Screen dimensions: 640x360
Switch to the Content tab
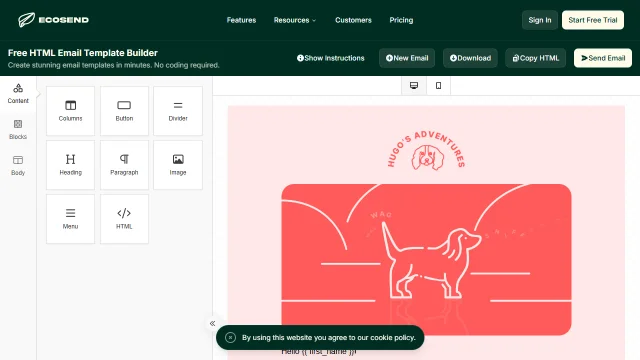pos(18,94)
